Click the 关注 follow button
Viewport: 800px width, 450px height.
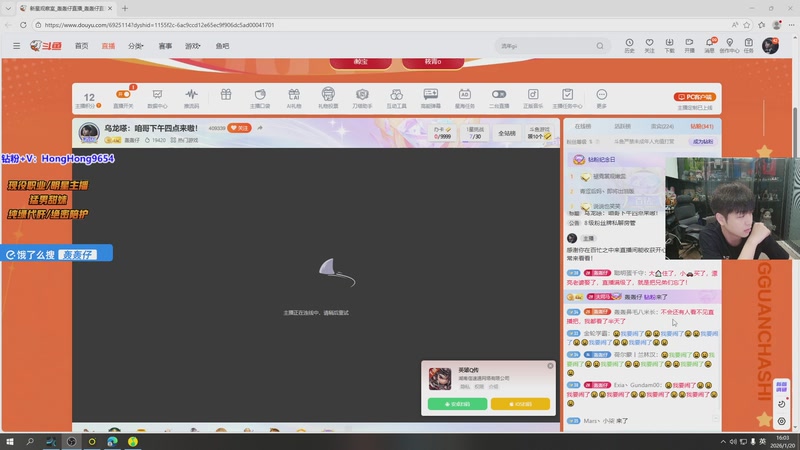click(x=239, y=128)
